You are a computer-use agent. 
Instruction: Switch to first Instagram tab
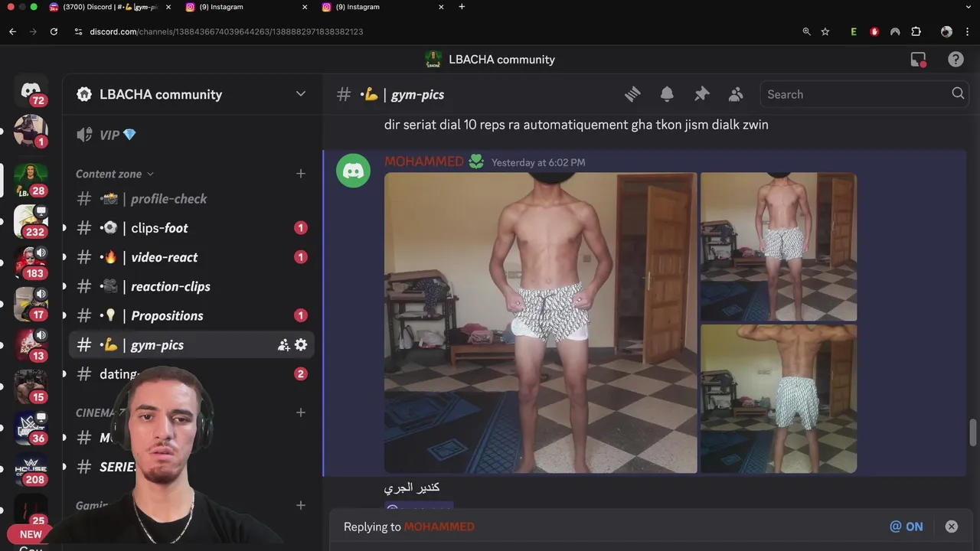tap(245, 7)
